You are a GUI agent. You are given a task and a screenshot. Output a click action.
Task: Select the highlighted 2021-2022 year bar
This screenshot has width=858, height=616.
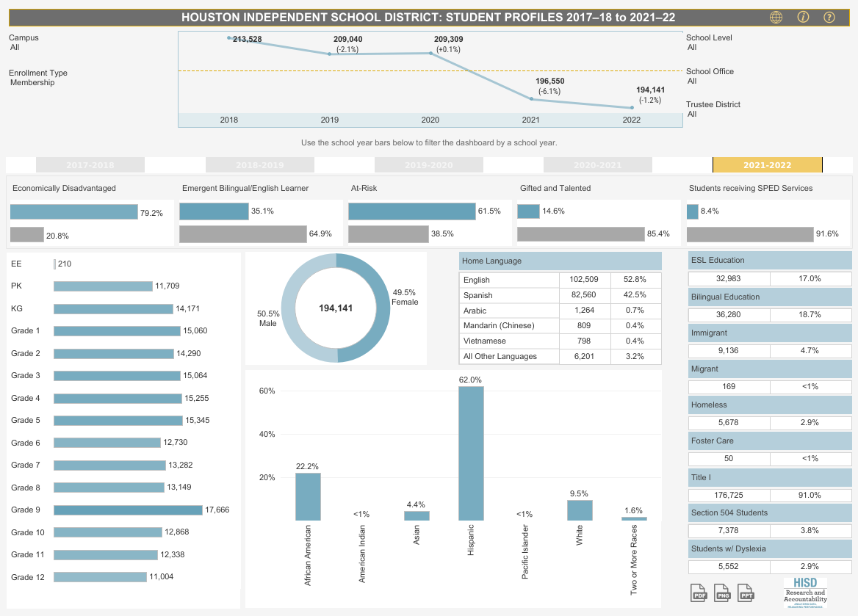[767, 164]
